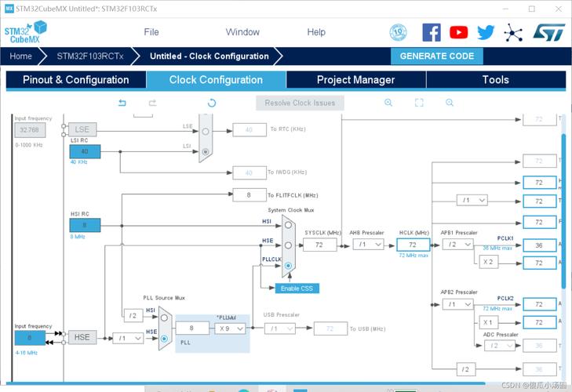Select HSI in PLL Source Mux

click(x=164, y=318)
